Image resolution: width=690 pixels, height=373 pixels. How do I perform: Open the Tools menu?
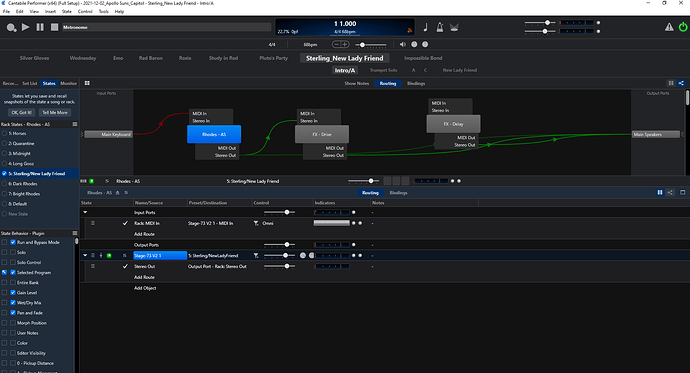pyautogui.click(x=103, y=11)
